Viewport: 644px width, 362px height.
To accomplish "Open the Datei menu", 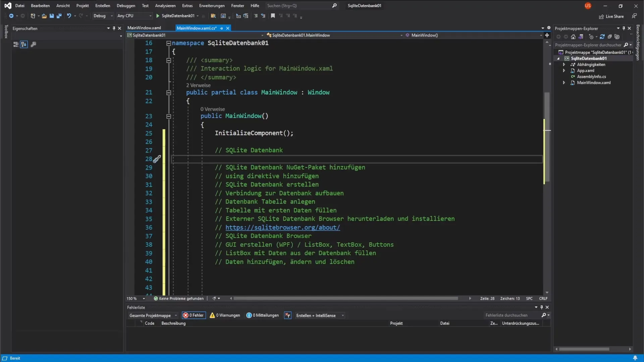I will coord(20,6).
